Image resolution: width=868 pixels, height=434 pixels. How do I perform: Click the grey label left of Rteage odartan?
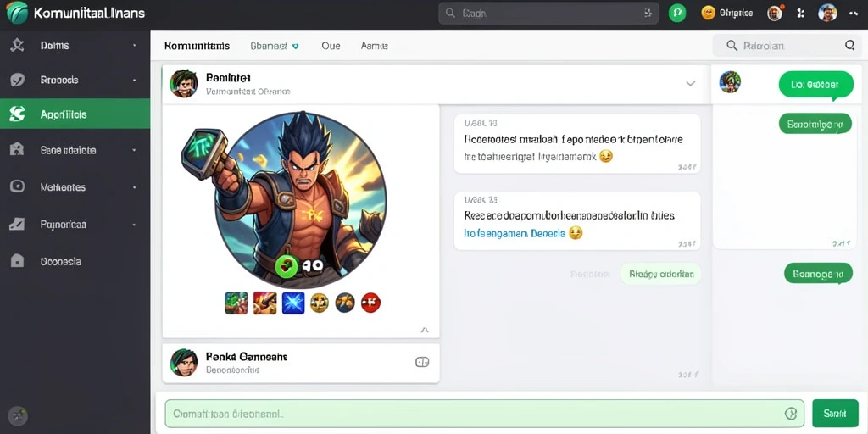tap(590, 274)
